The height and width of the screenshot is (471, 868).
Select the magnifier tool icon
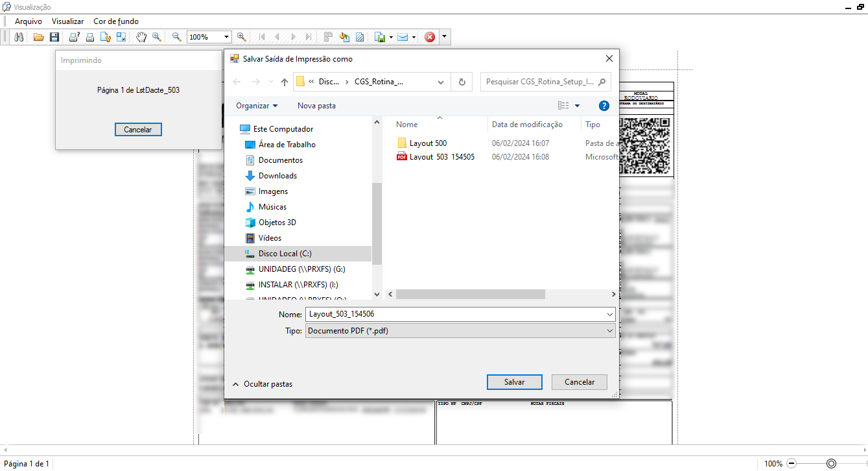point(157,37)
